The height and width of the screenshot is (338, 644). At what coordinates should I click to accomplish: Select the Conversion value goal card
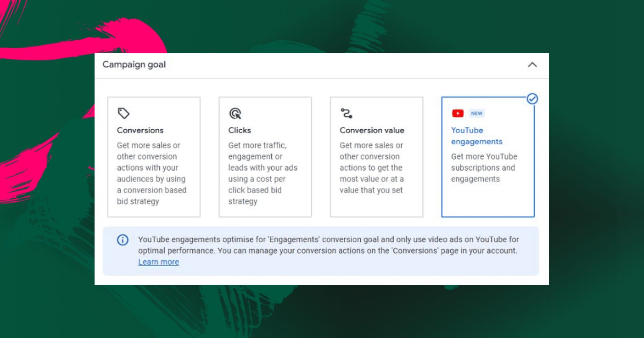(x=377, y=157)
